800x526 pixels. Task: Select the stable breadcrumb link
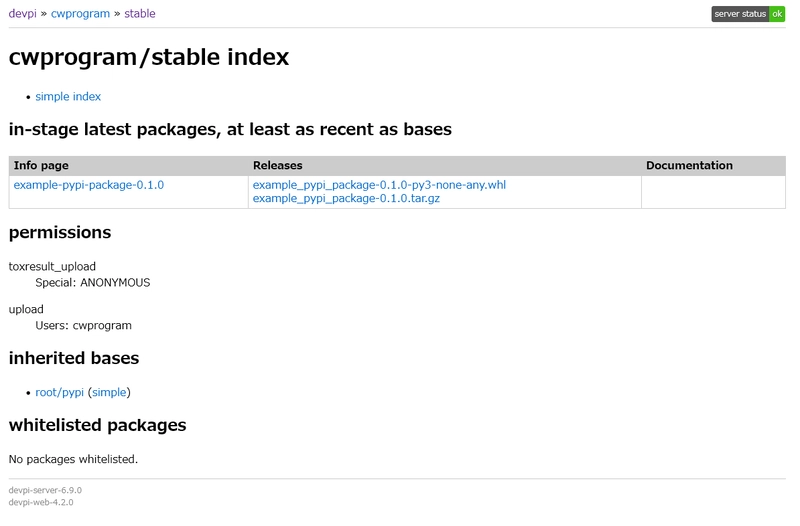pos(139,14)
